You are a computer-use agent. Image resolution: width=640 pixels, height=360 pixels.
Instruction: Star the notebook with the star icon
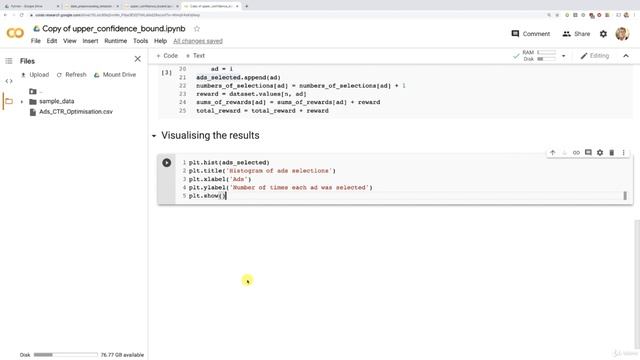coord(197,29)
